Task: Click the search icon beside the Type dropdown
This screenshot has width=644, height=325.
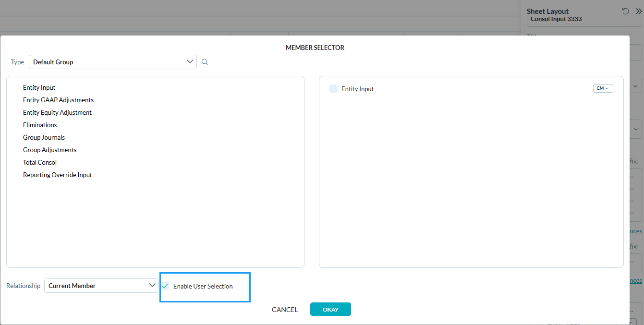Action: tap(205, 62)
